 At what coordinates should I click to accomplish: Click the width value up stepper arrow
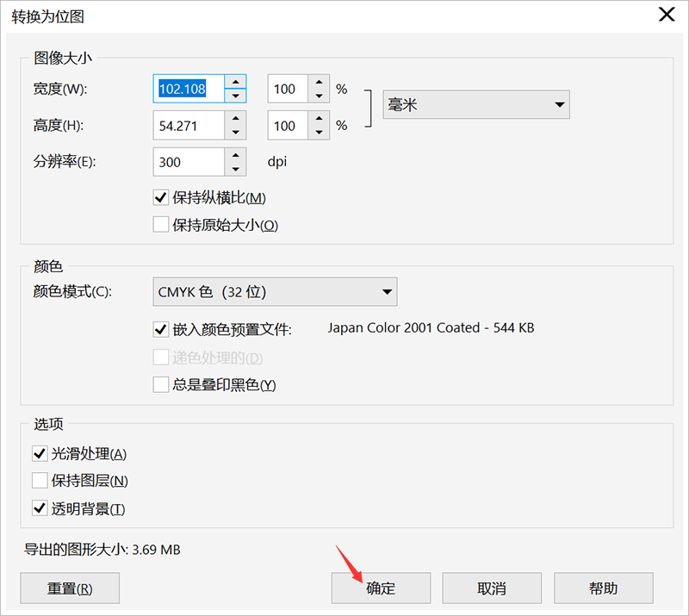point(236,84)
